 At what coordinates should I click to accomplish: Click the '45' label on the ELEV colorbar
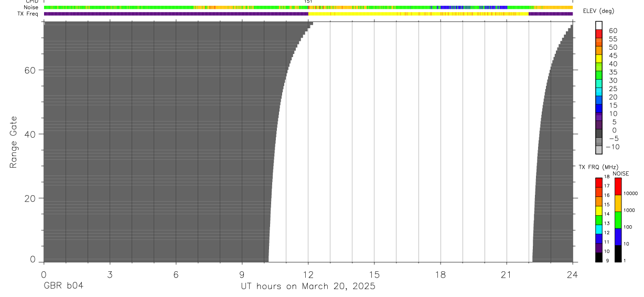point(613,56)
